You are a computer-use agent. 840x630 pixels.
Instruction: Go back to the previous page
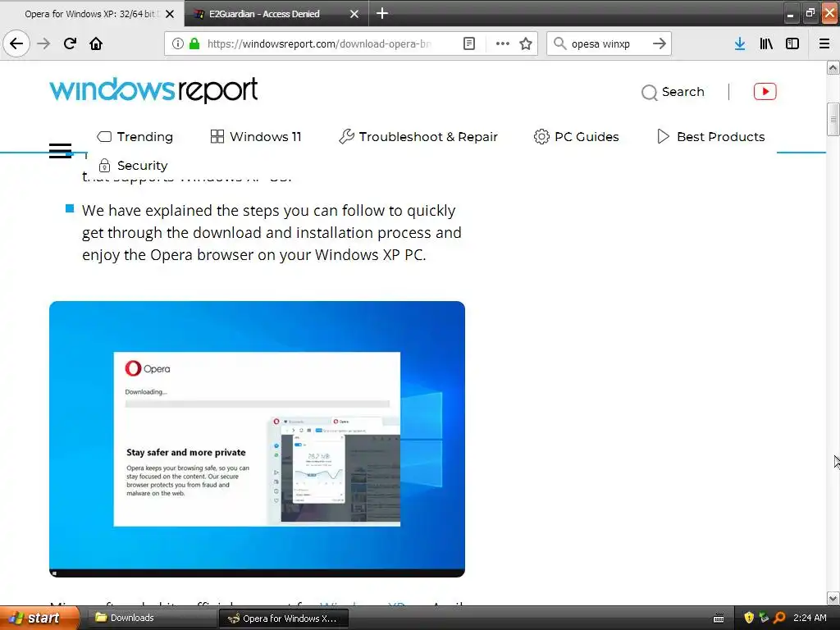[16, 43]
